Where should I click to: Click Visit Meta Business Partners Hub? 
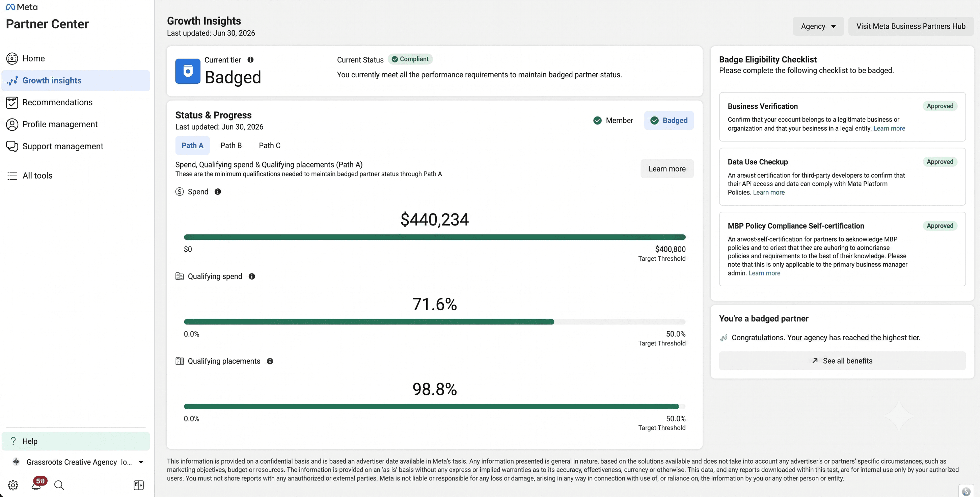click(911, 26)
